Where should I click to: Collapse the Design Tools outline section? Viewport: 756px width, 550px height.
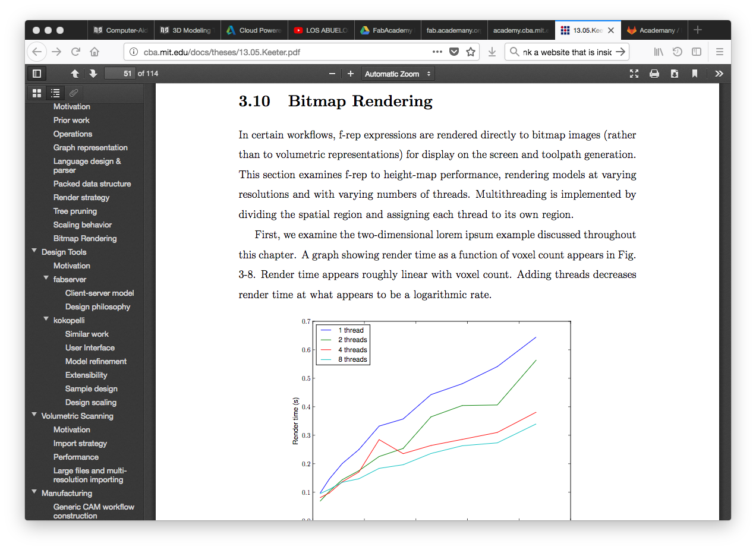(34, 252)
